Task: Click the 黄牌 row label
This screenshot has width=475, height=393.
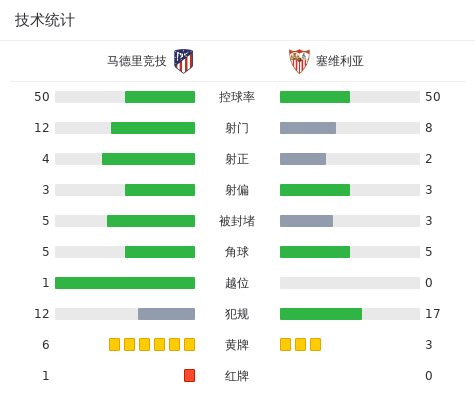Action: (237, 345)
